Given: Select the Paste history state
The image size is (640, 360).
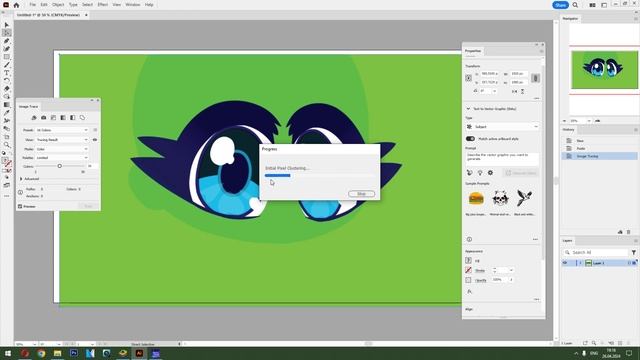Looking at the screenshot, I should (599, 148).
